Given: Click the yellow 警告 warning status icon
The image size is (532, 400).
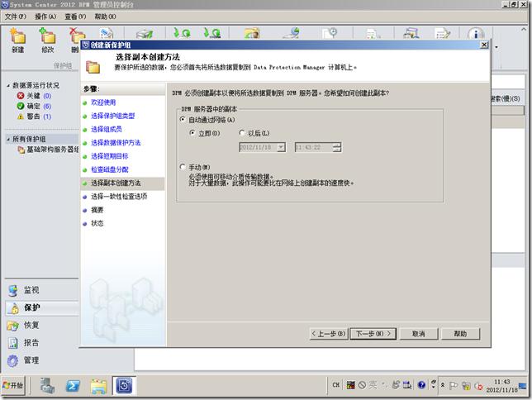Looking at the screenshot, I should 21,117.
